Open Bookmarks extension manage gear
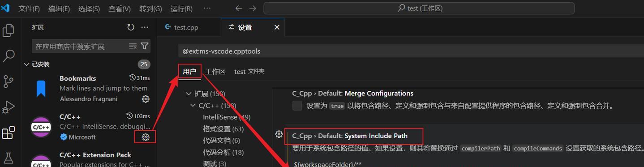 point(146,99)
